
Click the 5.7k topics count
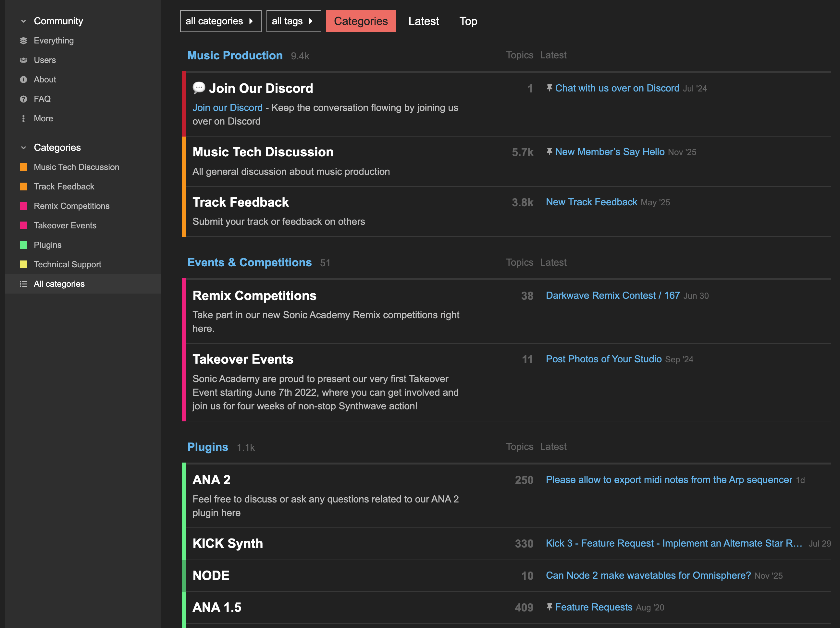[x=522, y=152]
